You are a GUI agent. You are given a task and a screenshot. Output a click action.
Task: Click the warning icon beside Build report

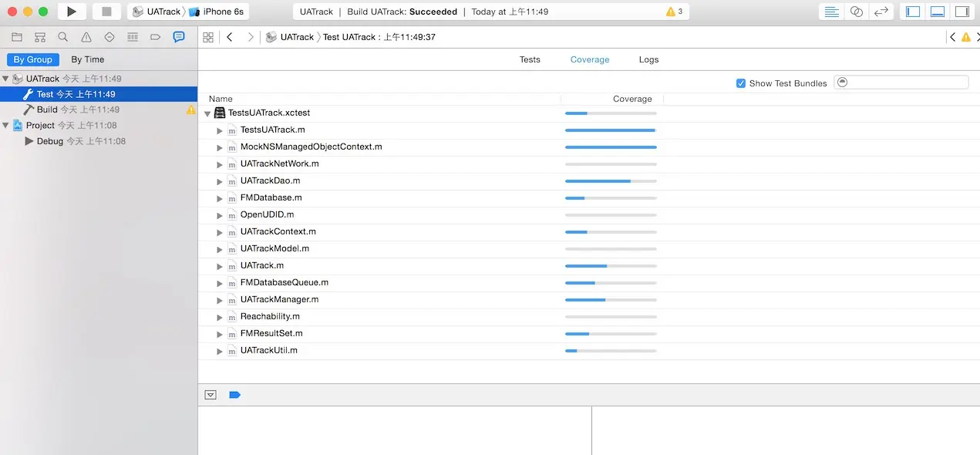(190, 110)
